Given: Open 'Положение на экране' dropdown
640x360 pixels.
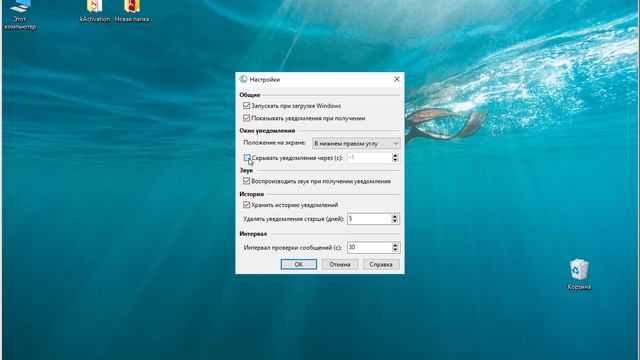Looking at the screenshot, I should click(356, 144).
